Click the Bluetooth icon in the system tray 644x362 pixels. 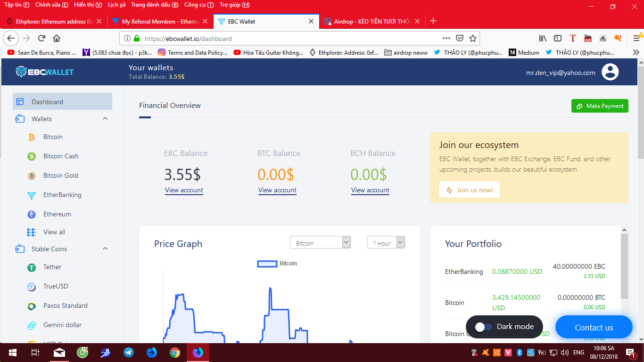519,352
